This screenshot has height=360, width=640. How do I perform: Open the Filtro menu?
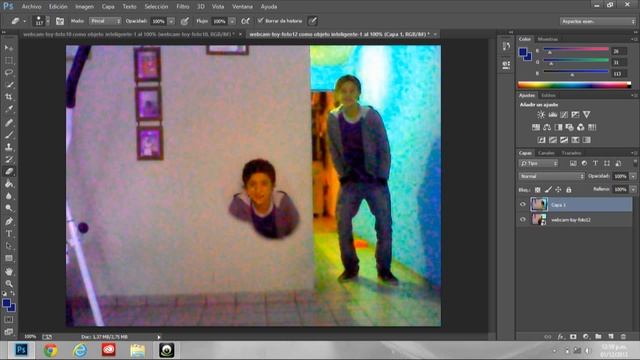182,7
